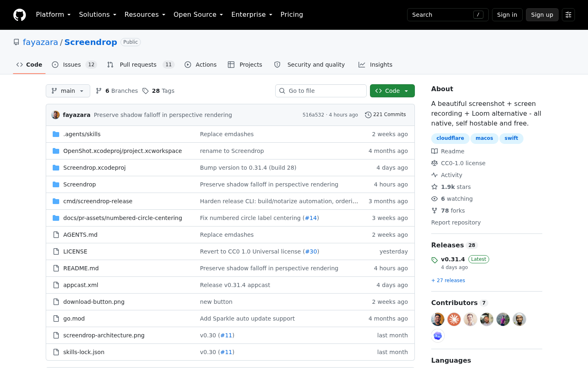This screenshot has width=588, height=368.
Task: Click fayazara's avatar in the commit bar
Action: (x=56, y=115)
